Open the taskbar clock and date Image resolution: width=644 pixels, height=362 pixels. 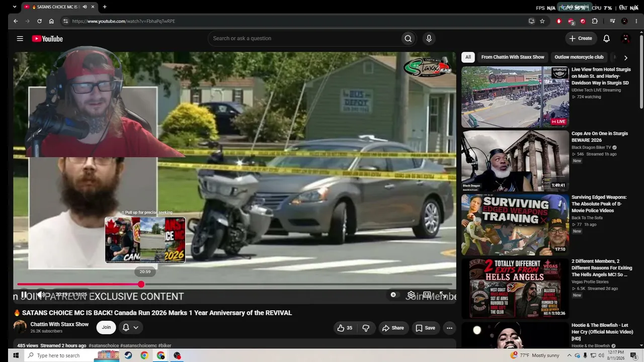pos(615,355)
